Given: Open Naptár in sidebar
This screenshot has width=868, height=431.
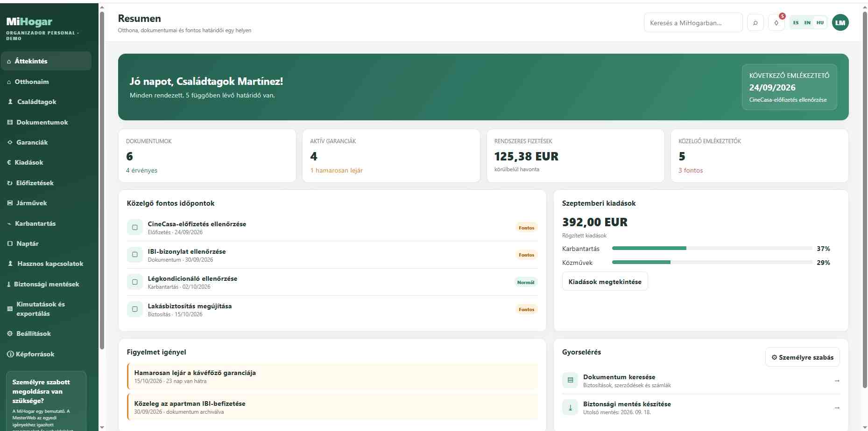Looking at the screenshot, I should coord(46,243).
